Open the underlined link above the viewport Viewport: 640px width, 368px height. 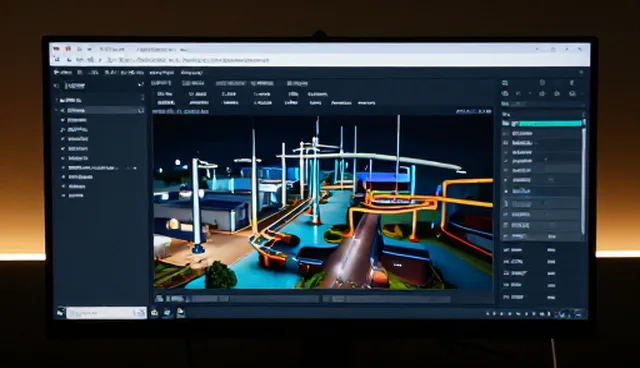click(180, 111)
